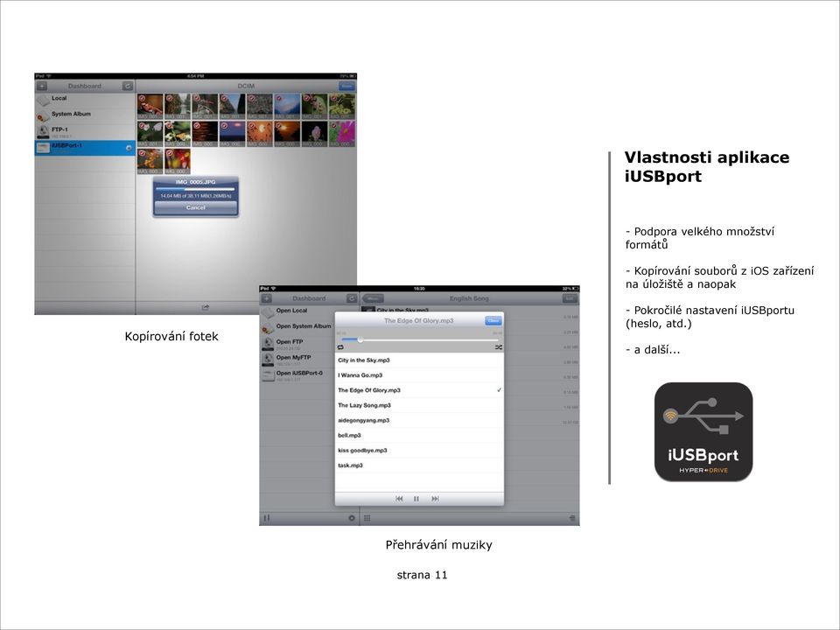Viewport: 840px width, 630px height.
Task: Tap refresh icon in photo-copy Dashboard header
Action: pos(128,87)
